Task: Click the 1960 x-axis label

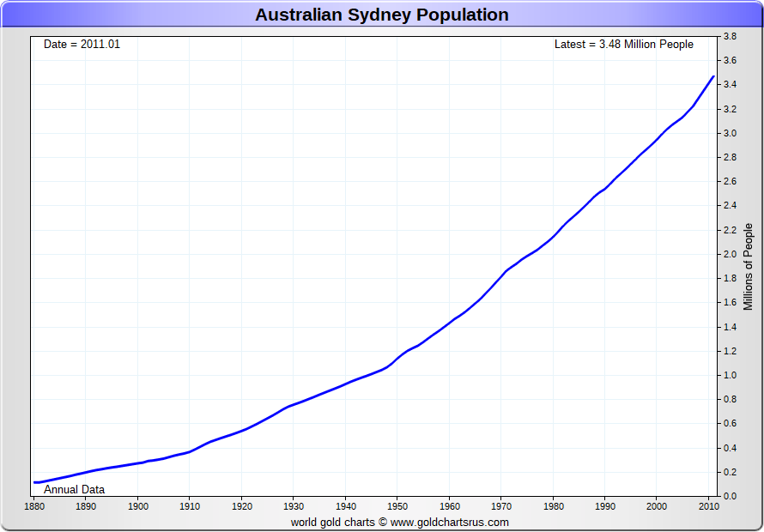Action: [449, 505]
